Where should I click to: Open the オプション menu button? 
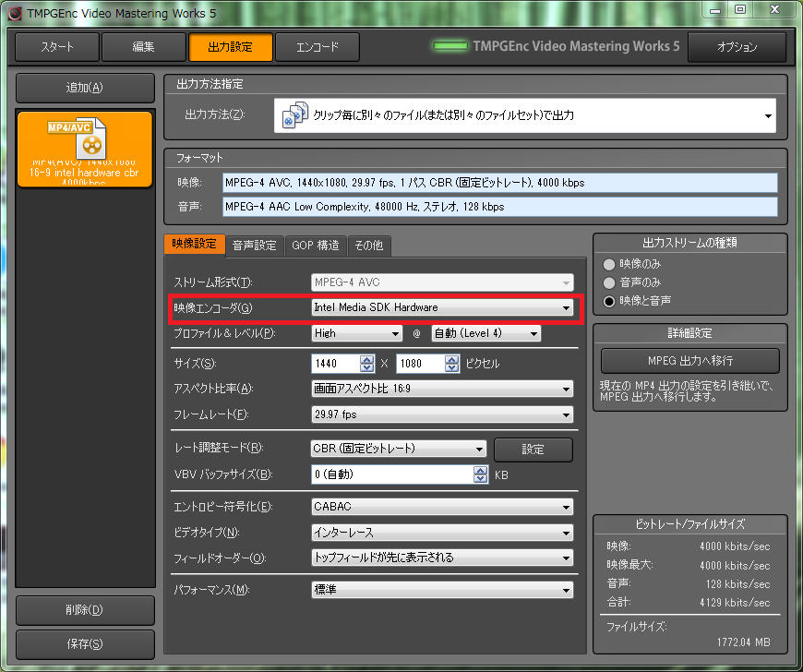pos(737,47)
